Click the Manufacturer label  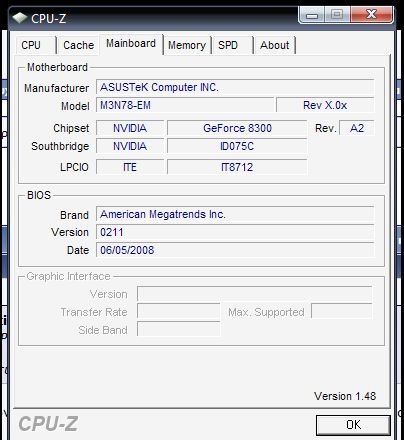pos(57,88)
